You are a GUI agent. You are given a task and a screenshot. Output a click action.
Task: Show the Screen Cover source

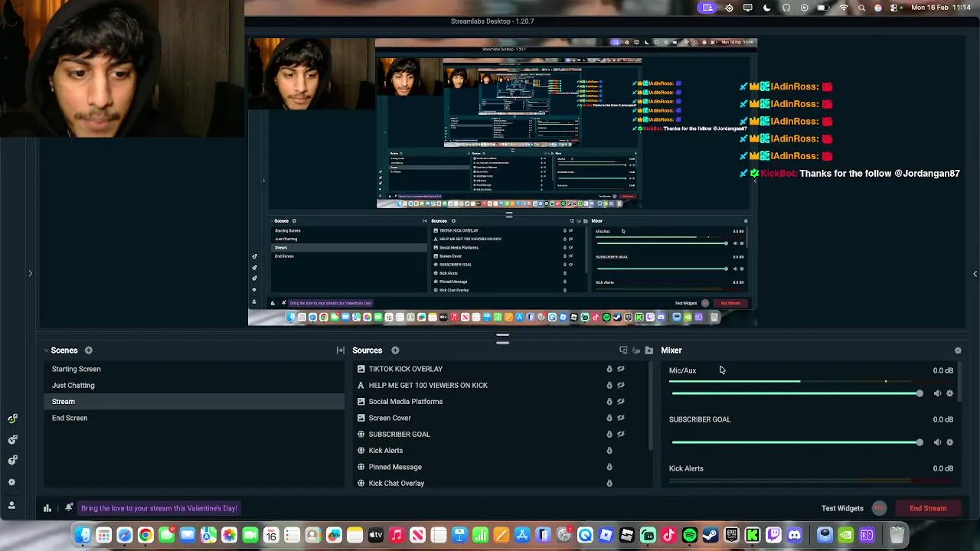(x=621, y=418)
